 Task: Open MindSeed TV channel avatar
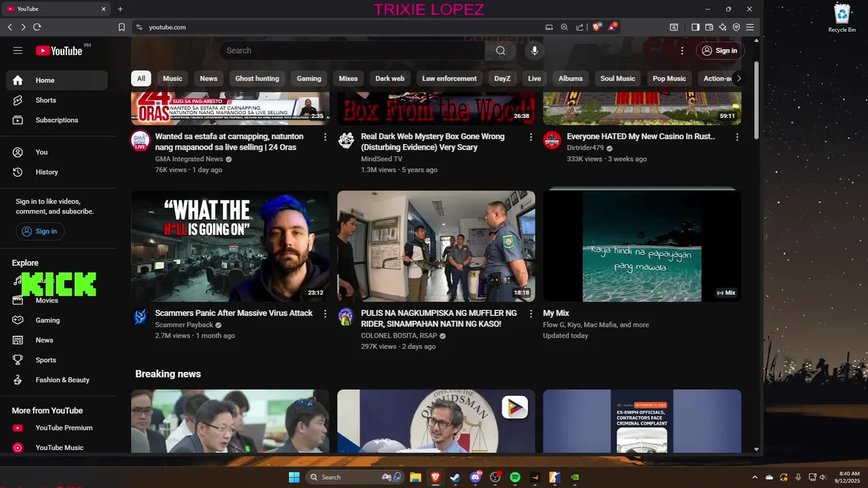tap(346, 140)
